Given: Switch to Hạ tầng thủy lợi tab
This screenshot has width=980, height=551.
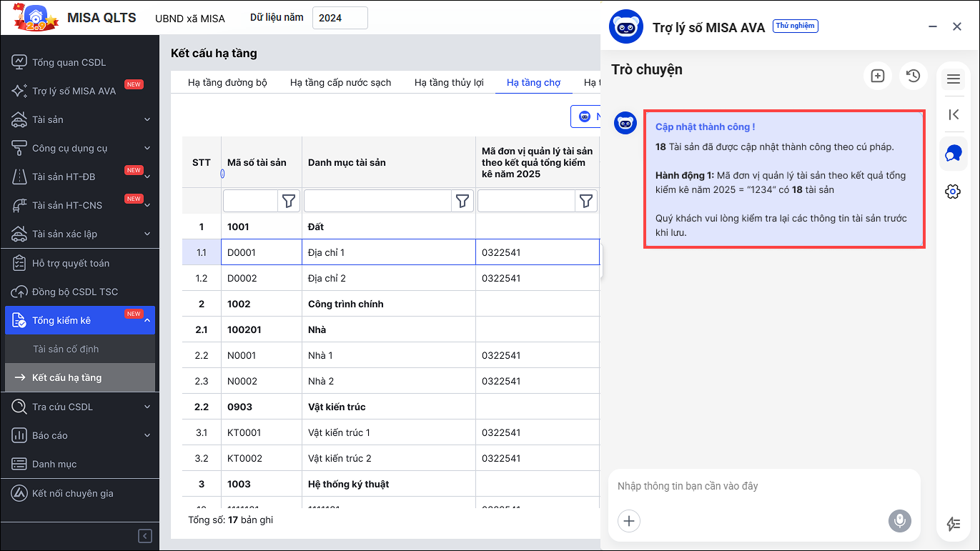Looking at the screenshot, I should (449, 82).
